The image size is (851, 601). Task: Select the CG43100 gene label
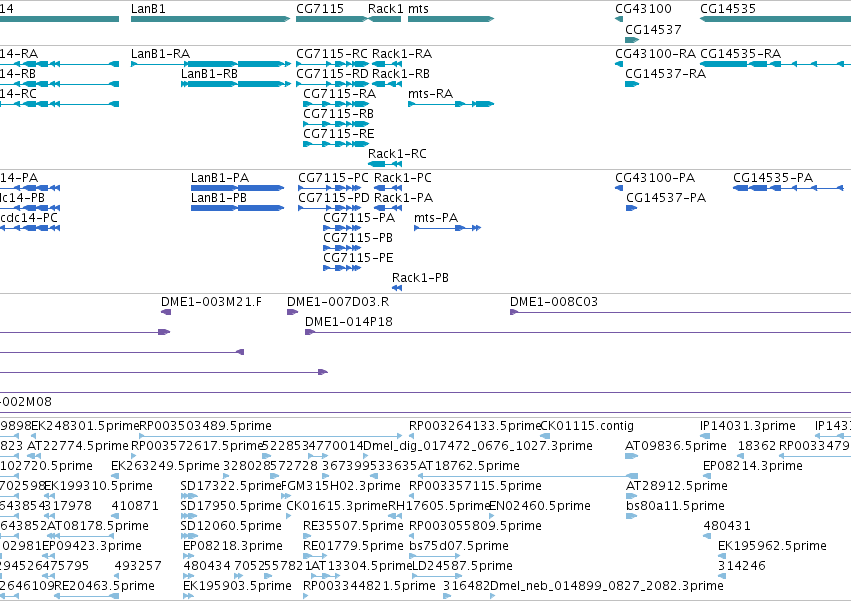(x=643, y=9)
